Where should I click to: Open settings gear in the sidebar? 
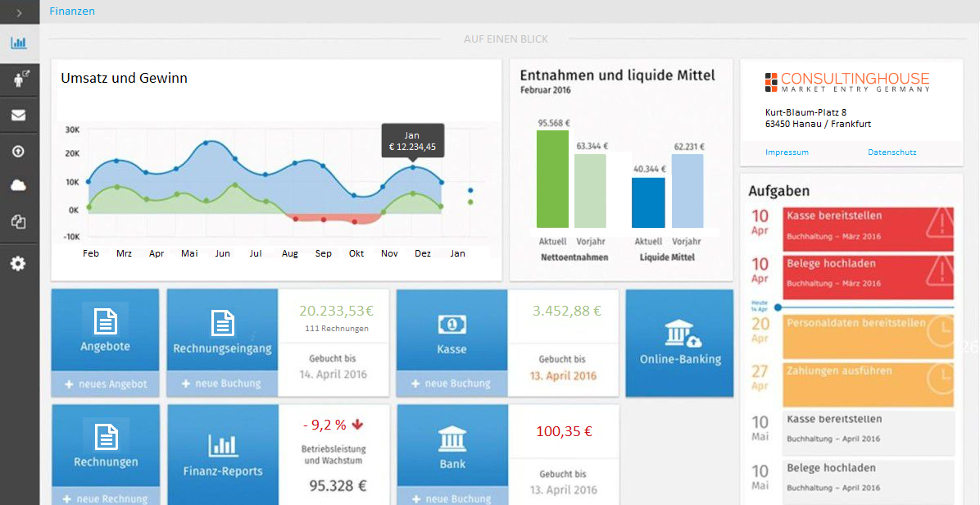[x=19, y=264]
